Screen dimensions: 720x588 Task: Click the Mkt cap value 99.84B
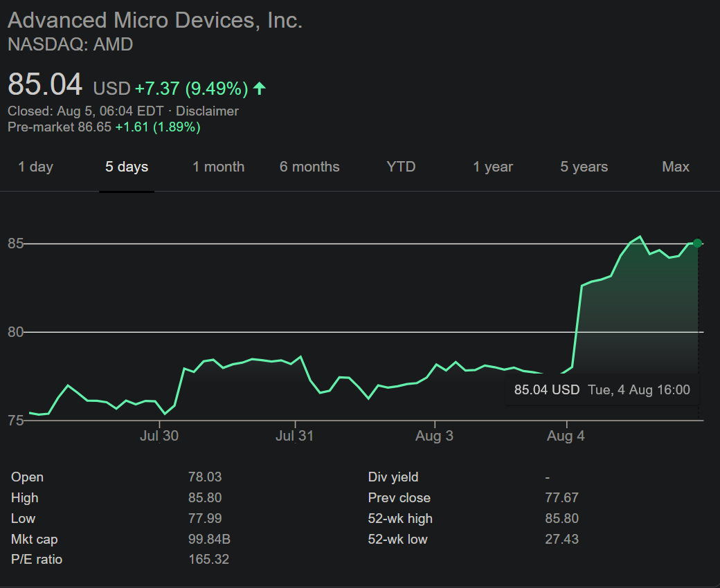[x=208, y=539]
